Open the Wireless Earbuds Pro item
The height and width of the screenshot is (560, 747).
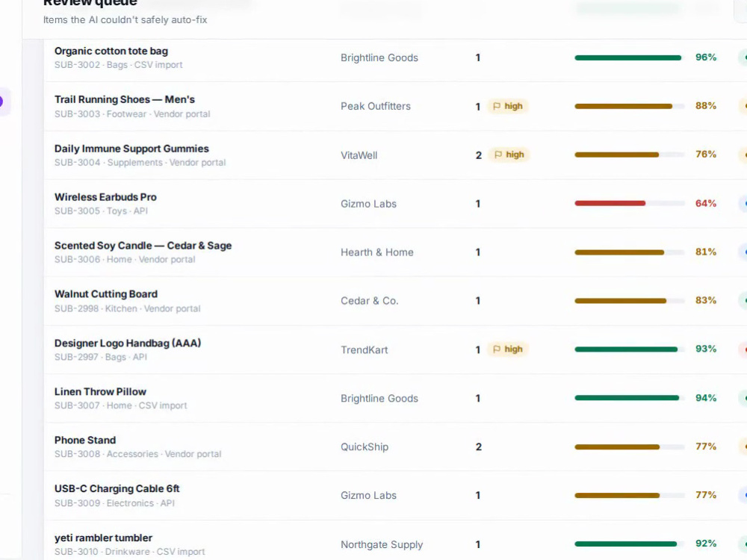[105, 197]
